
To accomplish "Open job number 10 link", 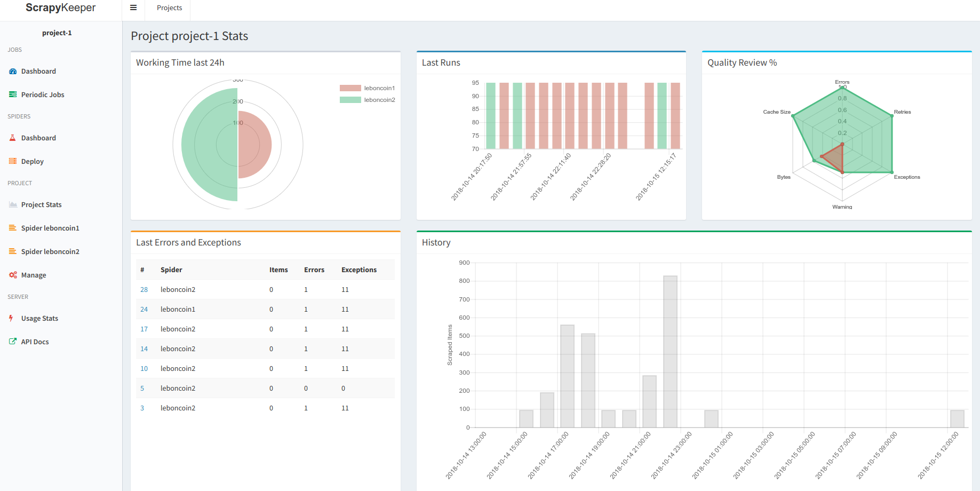I will [x=144, y=368].
